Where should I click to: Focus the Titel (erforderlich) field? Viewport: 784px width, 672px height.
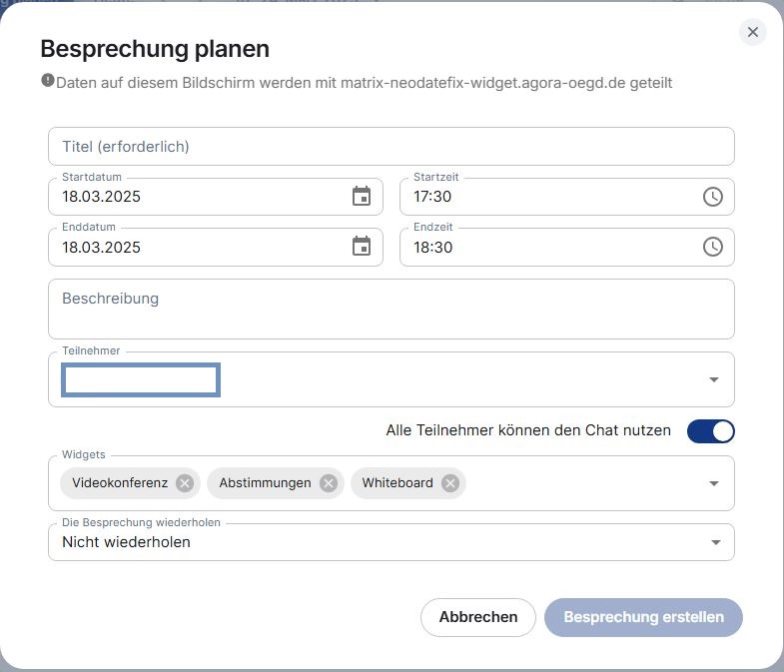[391, 146]
